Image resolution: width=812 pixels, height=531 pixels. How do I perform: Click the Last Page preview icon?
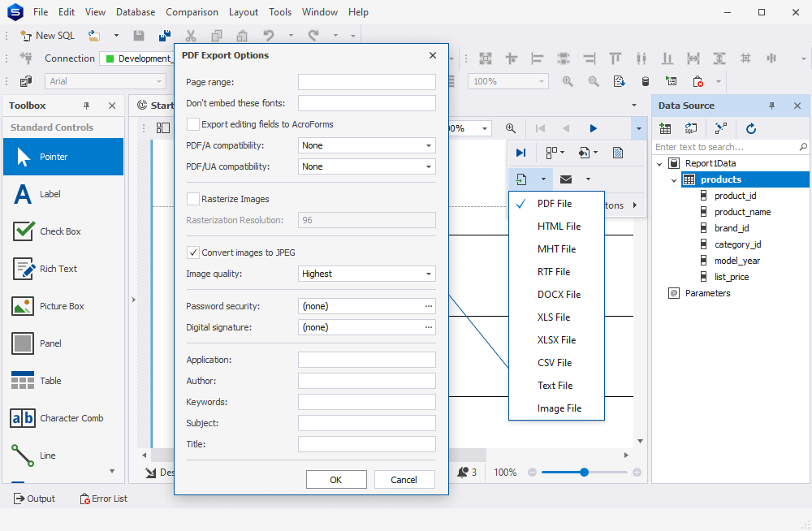pos(520,153)
